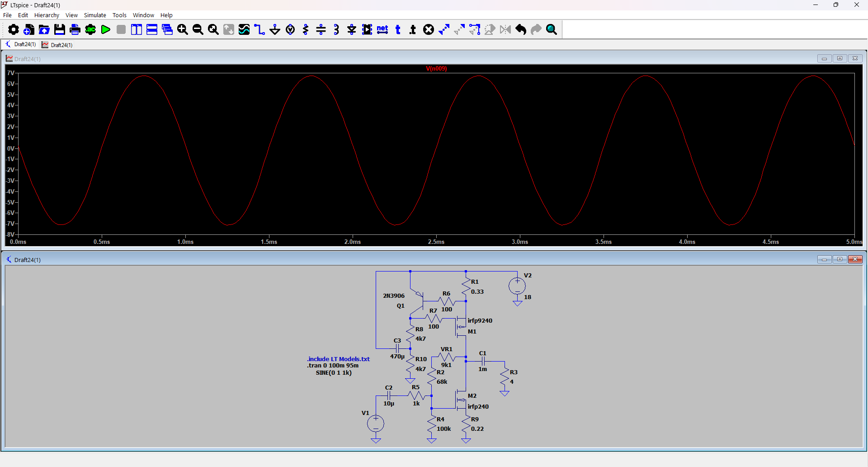Click the irfp9240 MOSFET label

click(480, 320)
